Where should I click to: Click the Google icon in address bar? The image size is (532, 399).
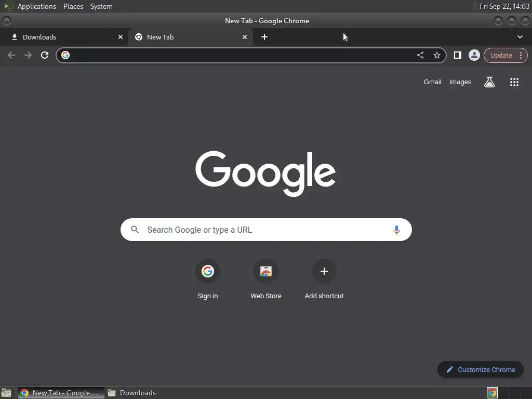(65, 55)
